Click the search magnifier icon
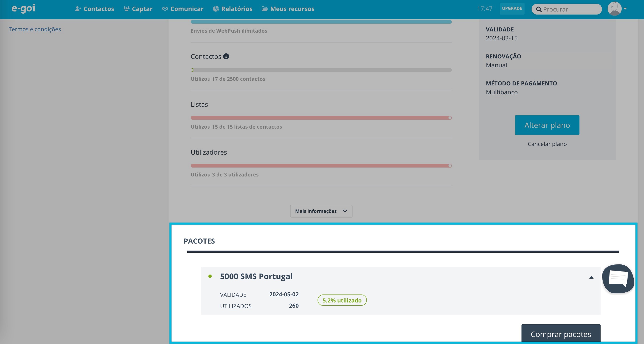The height and width of the screenshot is (344, 644). click(x=539, y=9)
